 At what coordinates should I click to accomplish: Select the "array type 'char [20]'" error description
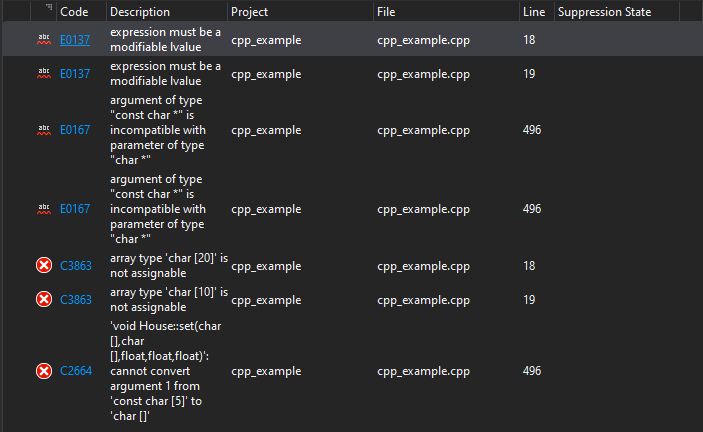pyautogui.click(x=169, y=266)
